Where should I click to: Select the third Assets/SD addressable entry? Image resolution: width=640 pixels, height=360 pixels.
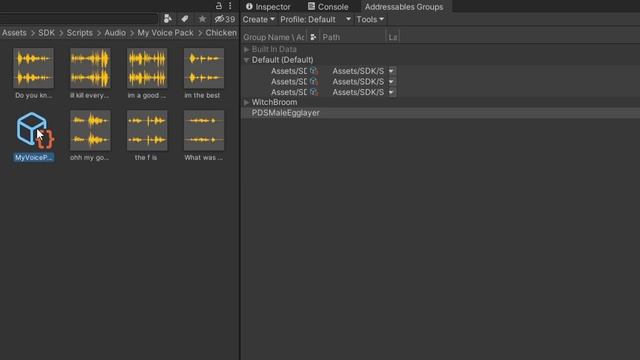click(289, 92)
